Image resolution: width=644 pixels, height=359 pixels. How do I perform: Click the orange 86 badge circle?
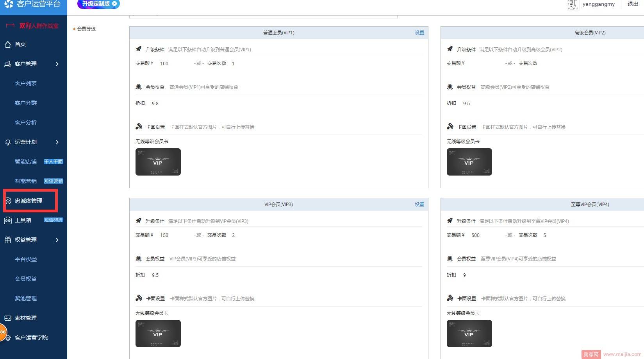(3, 332)
